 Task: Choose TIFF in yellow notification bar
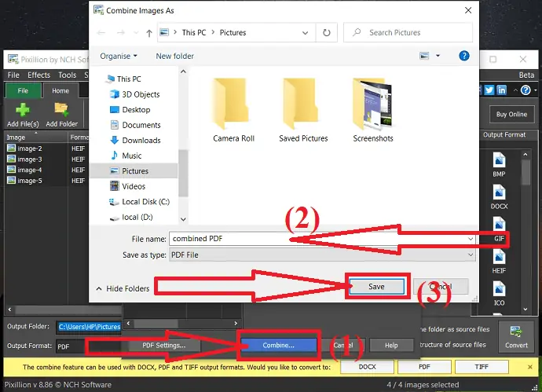(482, 367)
